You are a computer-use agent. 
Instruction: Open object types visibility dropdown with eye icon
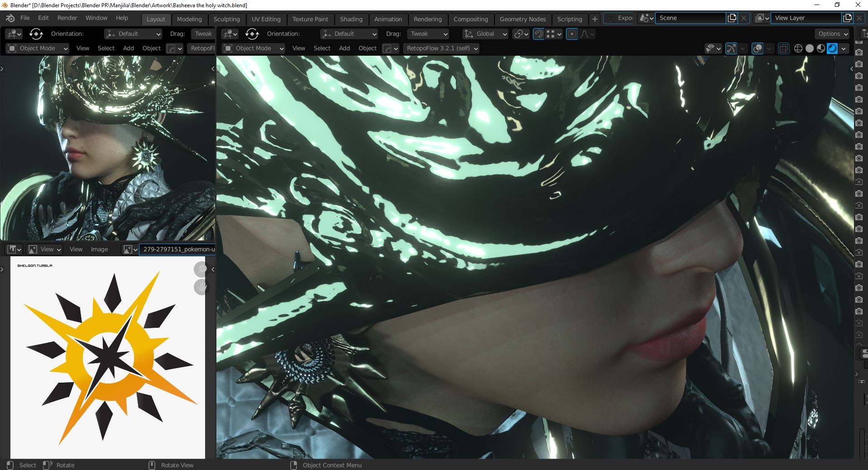[x=713, y=48]
